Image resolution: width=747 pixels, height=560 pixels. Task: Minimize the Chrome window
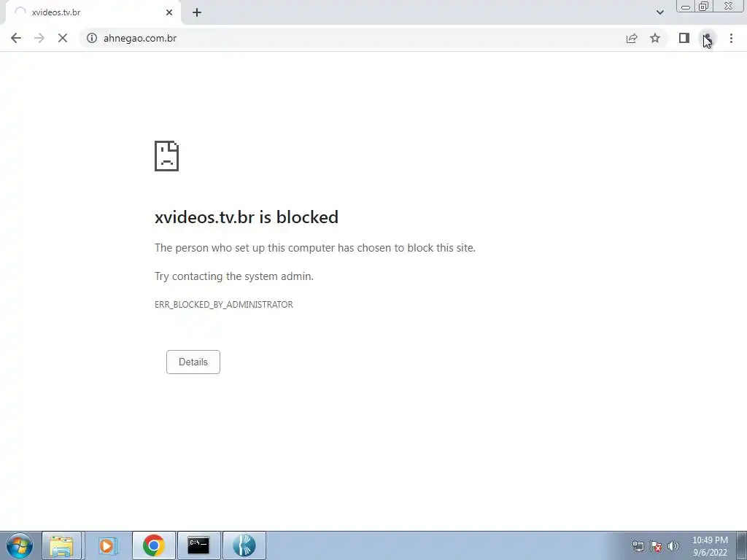(686, 7)
